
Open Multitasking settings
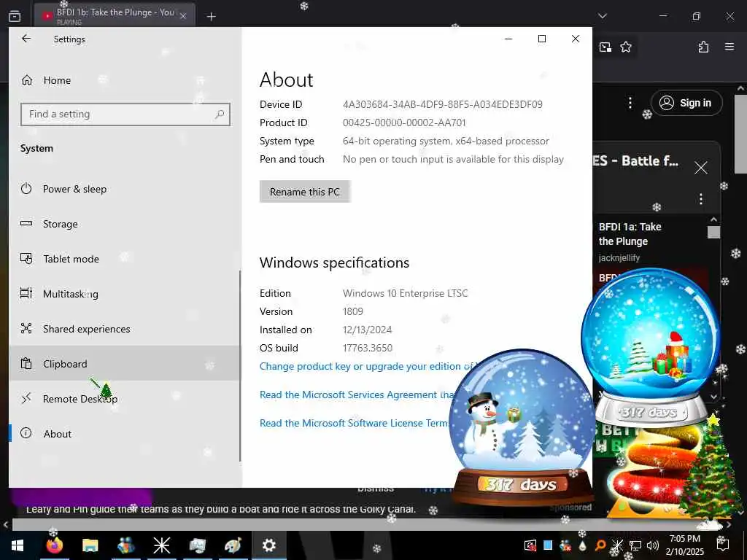coord(124,294)
